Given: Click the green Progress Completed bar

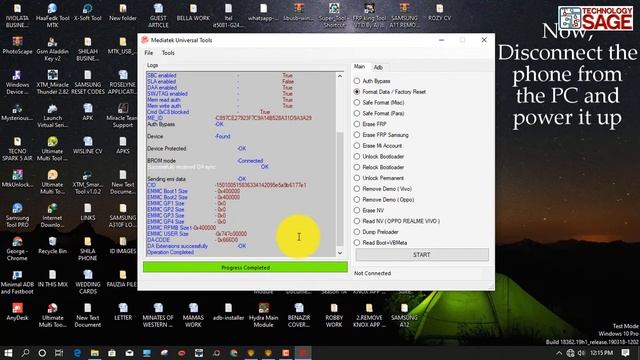Looking at the screenshot, I should [x=245, y=267].
